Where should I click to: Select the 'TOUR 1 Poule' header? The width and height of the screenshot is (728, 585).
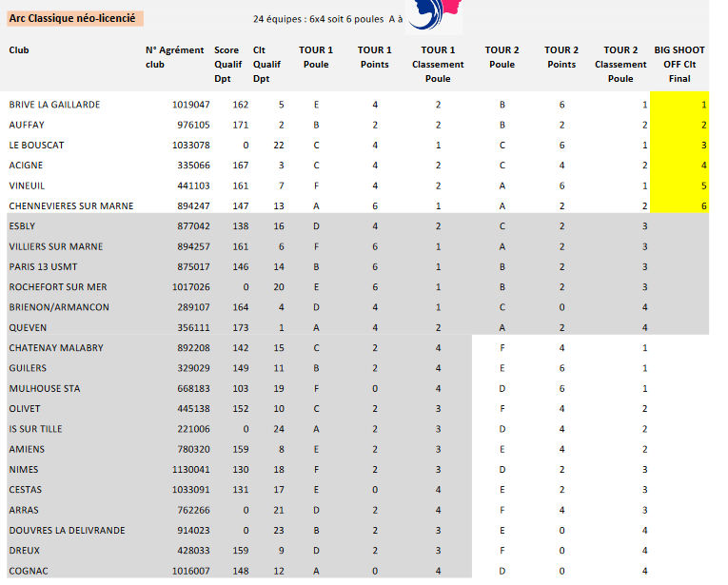[316, 57]
